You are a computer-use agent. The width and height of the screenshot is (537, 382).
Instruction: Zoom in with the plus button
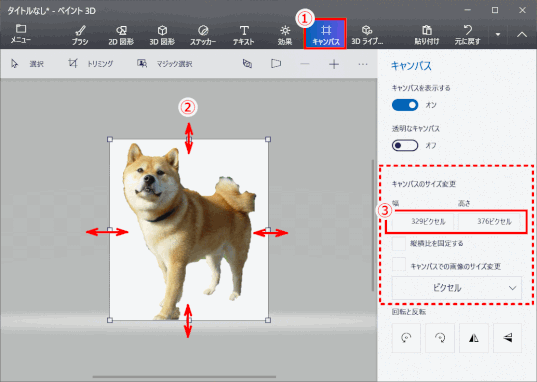tap(334, 64)
